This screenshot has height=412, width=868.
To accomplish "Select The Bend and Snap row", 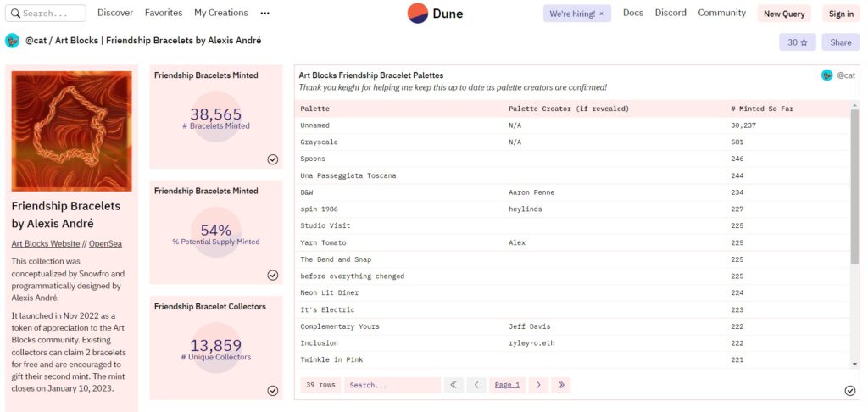I will coord(572,259).
